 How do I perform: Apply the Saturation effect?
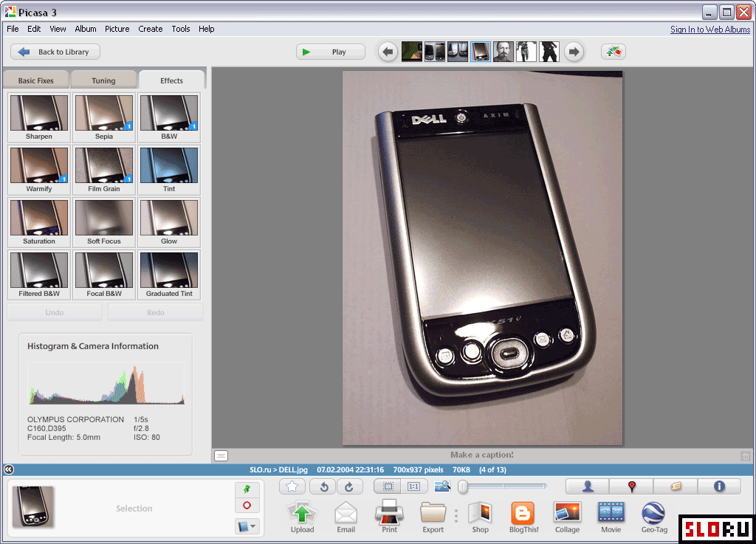point(39,223)
